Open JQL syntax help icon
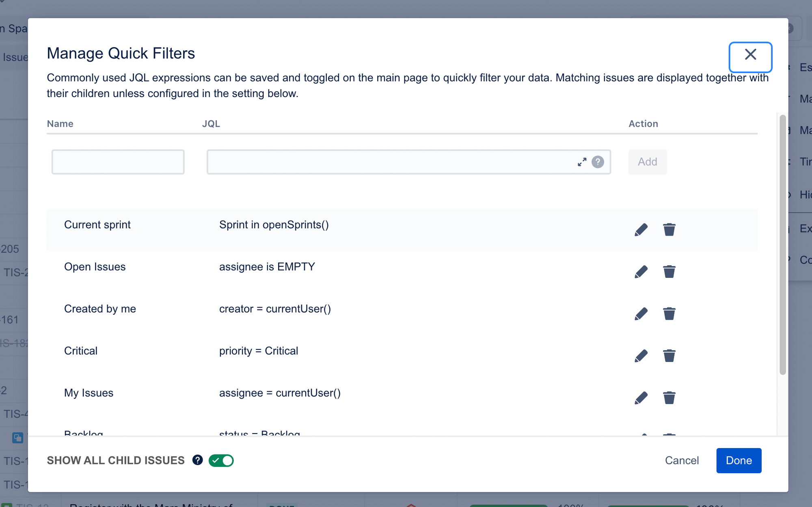This screenshot has height=507, width=812. 598,162
